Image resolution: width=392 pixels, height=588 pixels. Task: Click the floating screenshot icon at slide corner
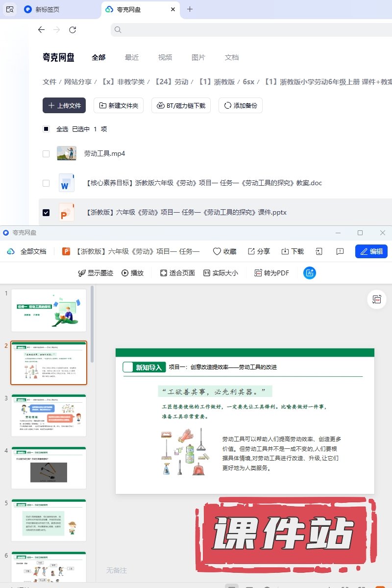(x=376, y=299)
